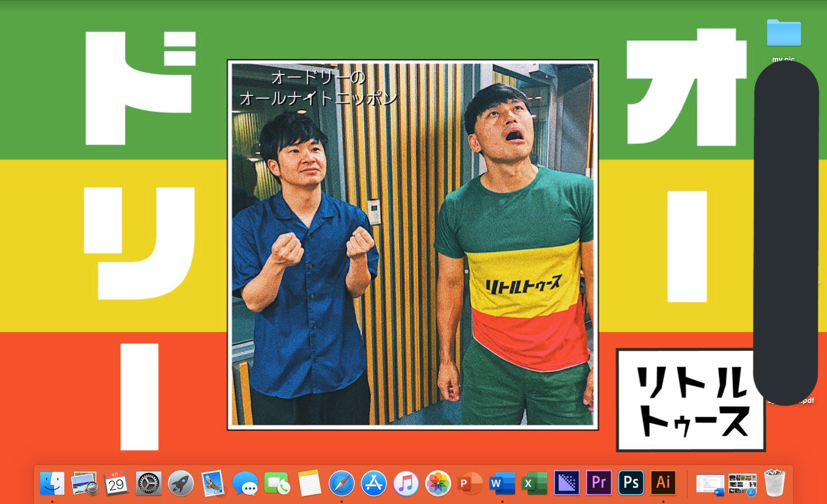Open Adobe Media Encoder
This screenshot has height=504, width=827.
coord(567,483)
